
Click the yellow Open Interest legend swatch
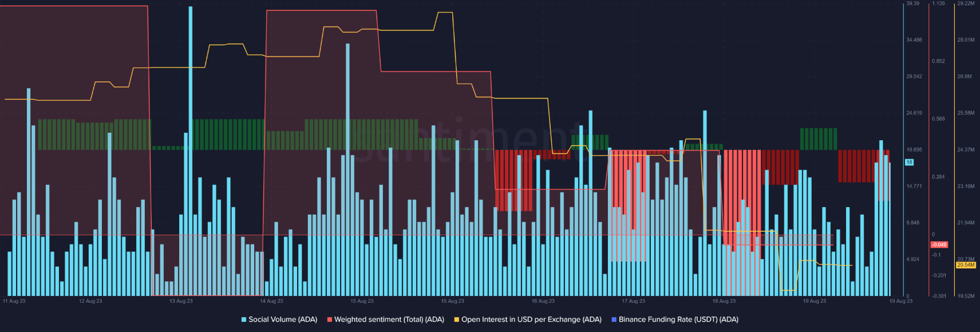click(457, 319)
